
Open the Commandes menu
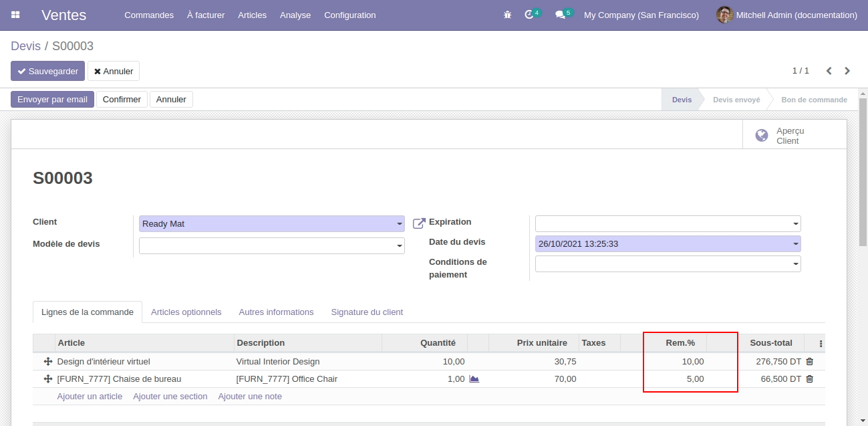point(149,15)
